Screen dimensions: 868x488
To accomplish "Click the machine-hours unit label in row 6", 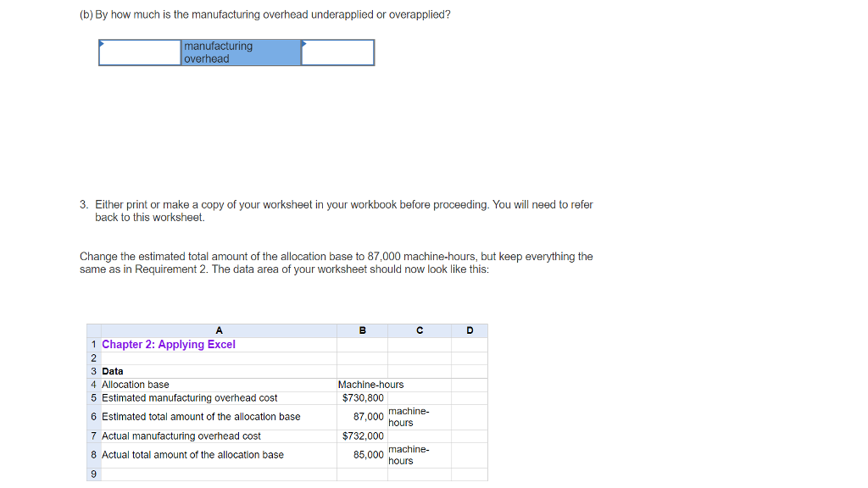I will point(409,416).
